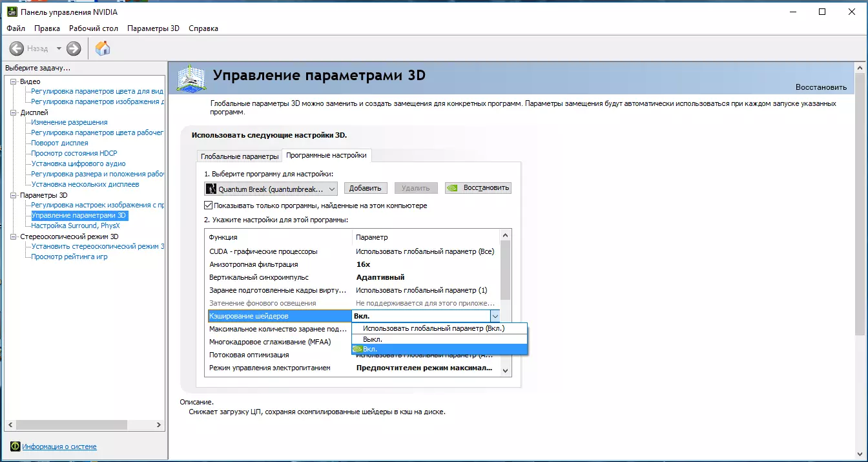Choose the Выкл. option in dropdown list
This screenshot has height=462, width=868.
pyautogui.click(x=439, y=339)
